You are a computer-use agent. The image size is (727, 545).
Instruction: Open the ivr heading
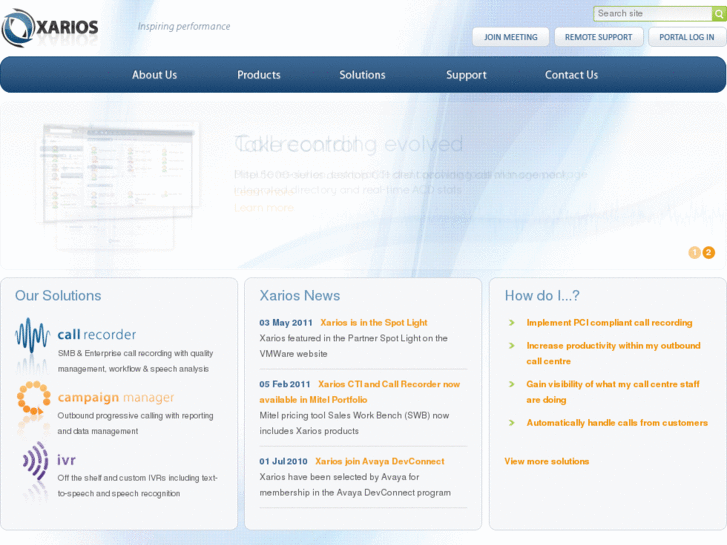(66, 460)
